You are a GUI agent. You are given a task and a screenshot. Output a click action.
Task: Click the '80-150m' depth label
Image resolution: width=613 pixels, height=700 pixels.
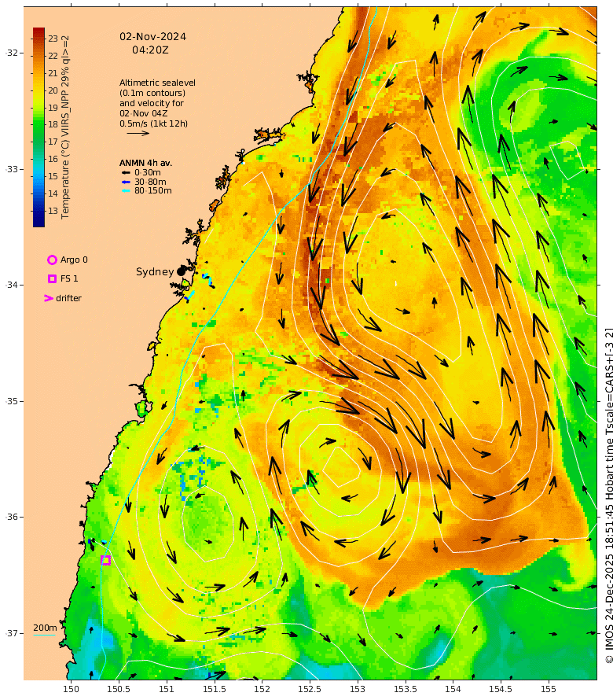[x=153, y=190]
